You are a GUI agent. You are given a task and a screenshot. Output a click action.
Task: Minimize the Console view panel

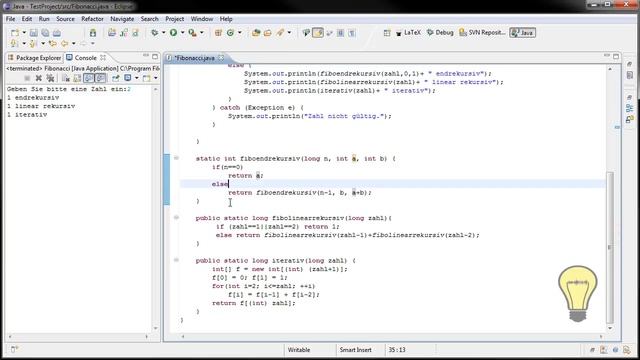(x=146, y=56)
